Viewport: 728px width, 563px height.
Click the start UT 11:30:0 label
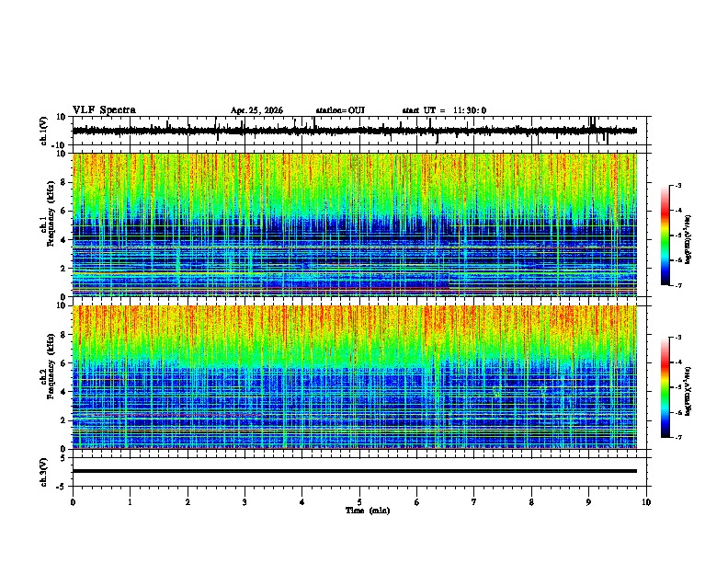[x=444, y=110]
